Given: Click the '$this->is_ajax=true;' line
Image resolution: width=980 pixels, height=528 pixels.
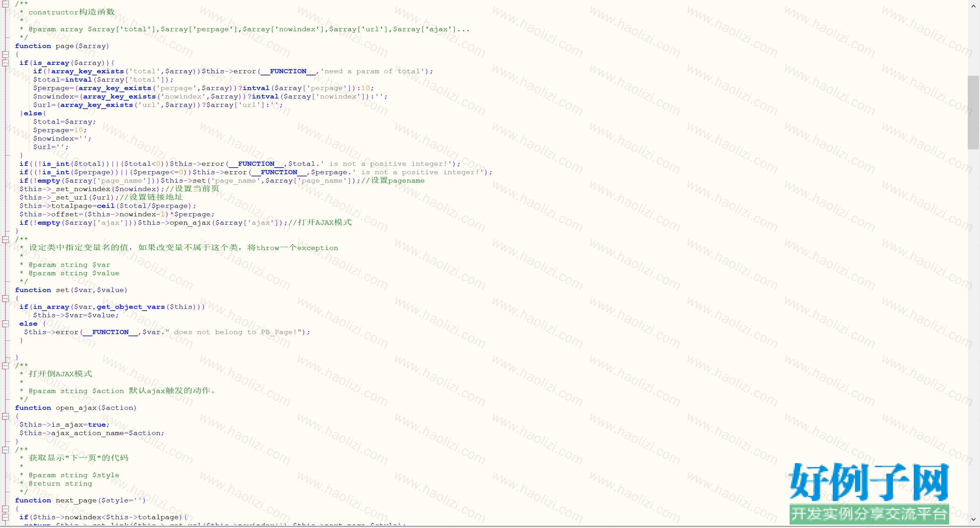Looking at the screenshot, I should (64, 425).
